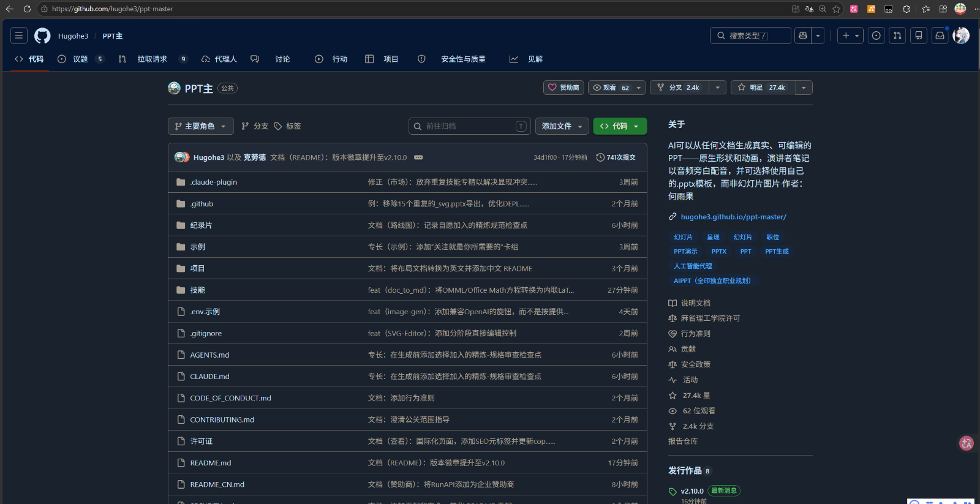Screen dimensions: 980x504
Task: Expand the Copilot dropdown arrow in header
Action: click(818, 36)
